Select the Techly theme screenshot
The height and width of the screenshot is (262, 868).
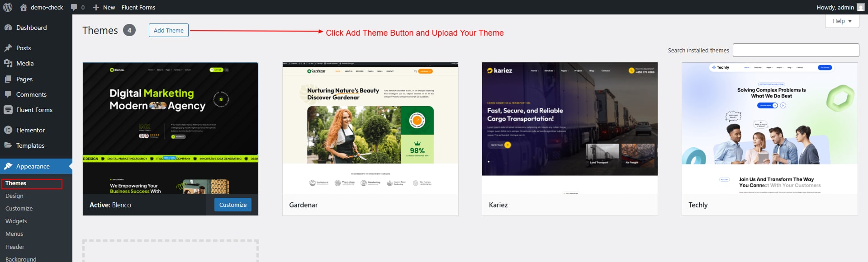[770, 128]
